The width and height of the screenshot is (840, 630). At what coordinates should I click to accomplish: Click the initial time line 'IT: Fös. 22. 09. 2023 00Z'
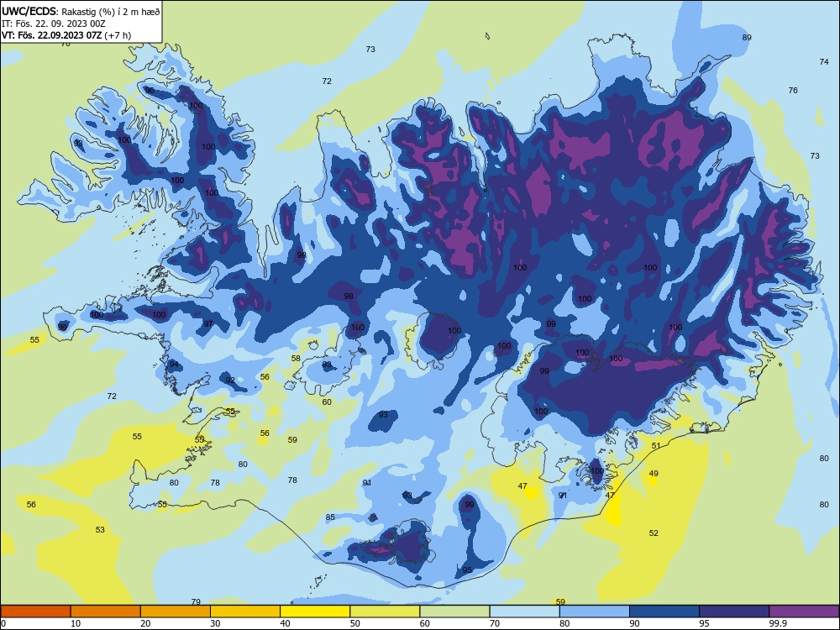pos(54,24)
